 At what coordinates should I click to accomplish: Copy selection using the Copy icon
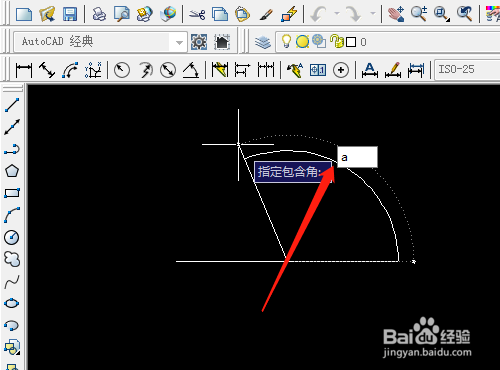tap(220, 14)
